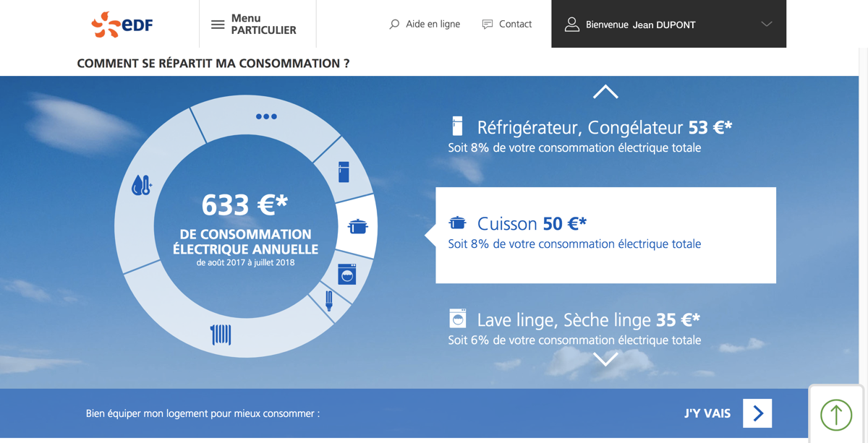This screenshot has height=443, width=868.
Task: Click the green scroll-to-top arrow
Action: coord(835,414)
